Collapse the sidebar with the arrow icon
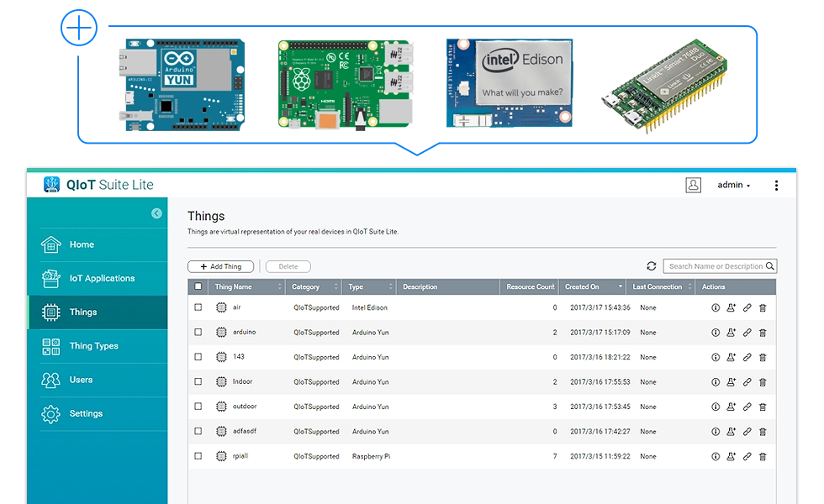 point(156,213)
